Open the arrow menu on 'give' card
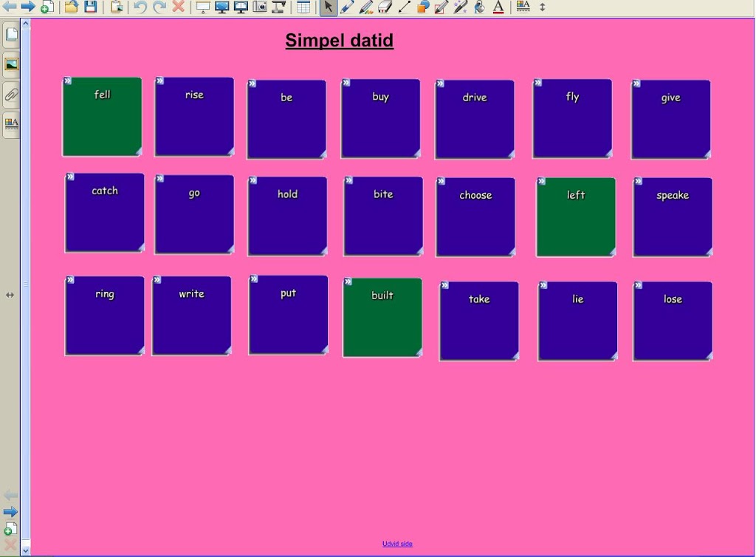Image resolution: width=756 pixels, height=557 pixels. pyautogui.click(x=636, y=84)
